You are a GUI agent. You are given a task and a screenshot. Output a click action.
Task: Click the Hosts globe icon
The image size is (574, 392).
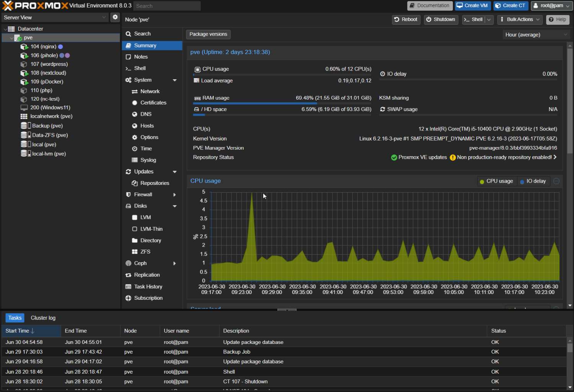(x=135, y=126)
